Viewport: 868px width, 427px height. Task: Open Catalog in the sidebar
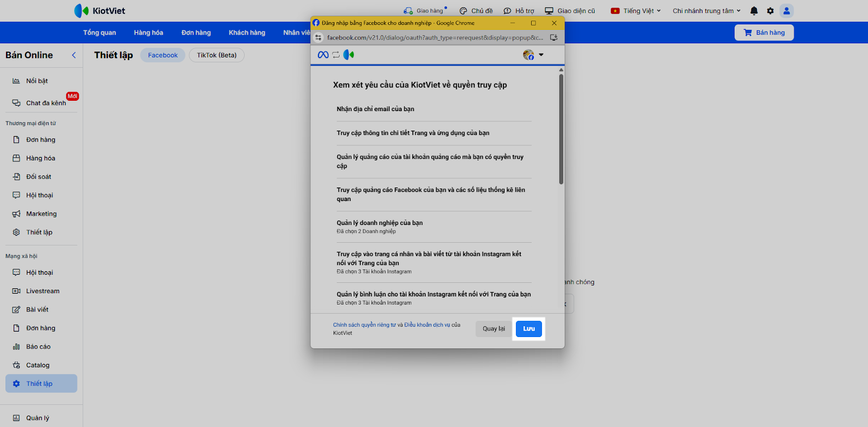(41, 365)
